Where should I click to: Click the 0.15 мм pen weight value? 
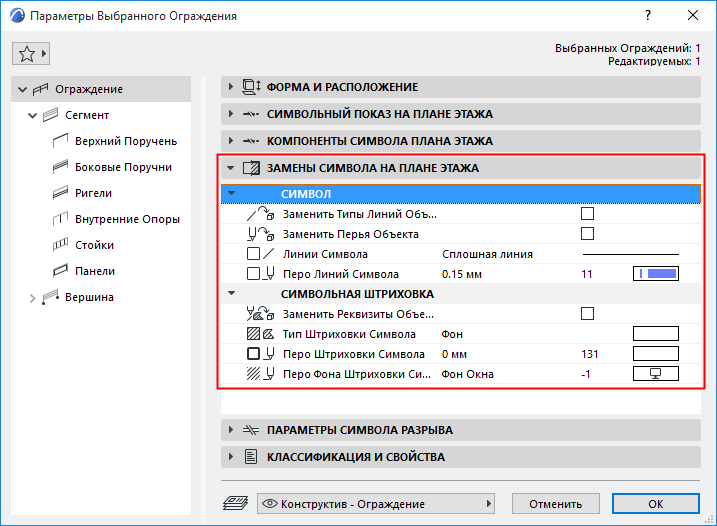click(x=462, y=274)
